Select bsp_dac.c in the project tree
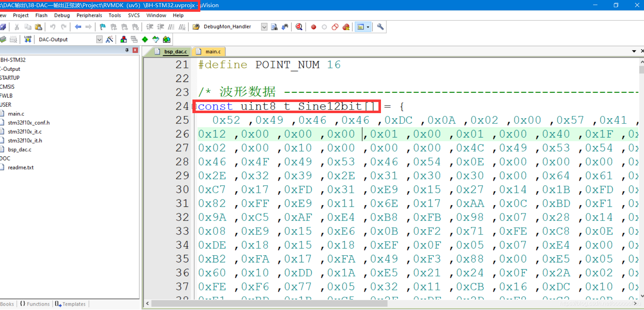Viewport: 644px width, 310px height. point(20,149)
